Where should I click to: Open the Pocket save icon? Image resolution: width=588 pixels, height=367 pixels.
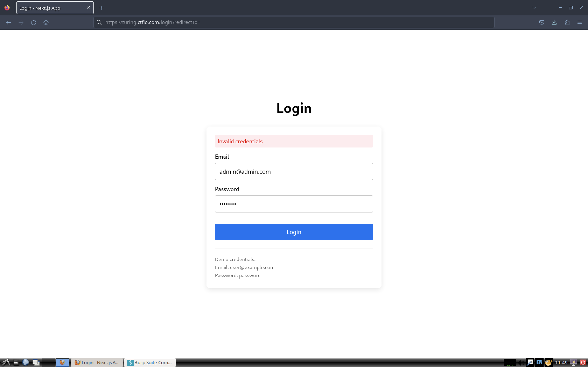[x=542, y=23]
